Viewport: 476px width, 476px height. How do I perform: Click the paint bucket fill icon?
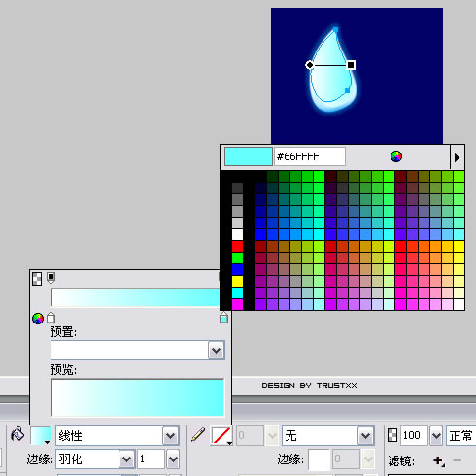17,434
